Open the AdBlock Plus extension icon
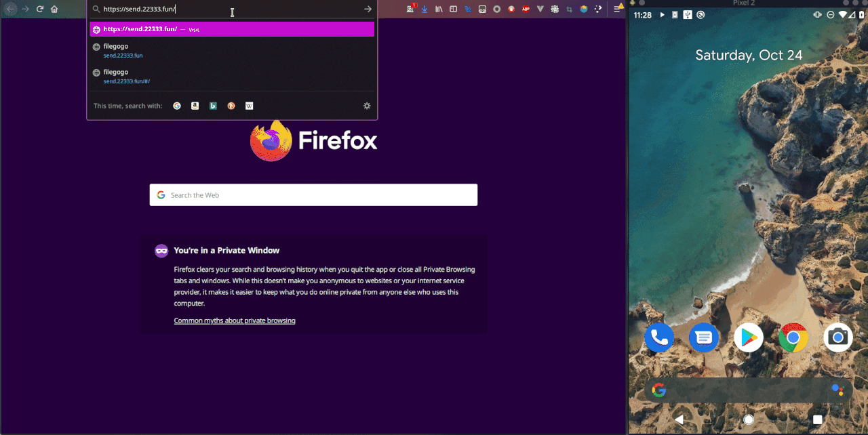Screen dimensions: 868x435 (x=526, y=9)
